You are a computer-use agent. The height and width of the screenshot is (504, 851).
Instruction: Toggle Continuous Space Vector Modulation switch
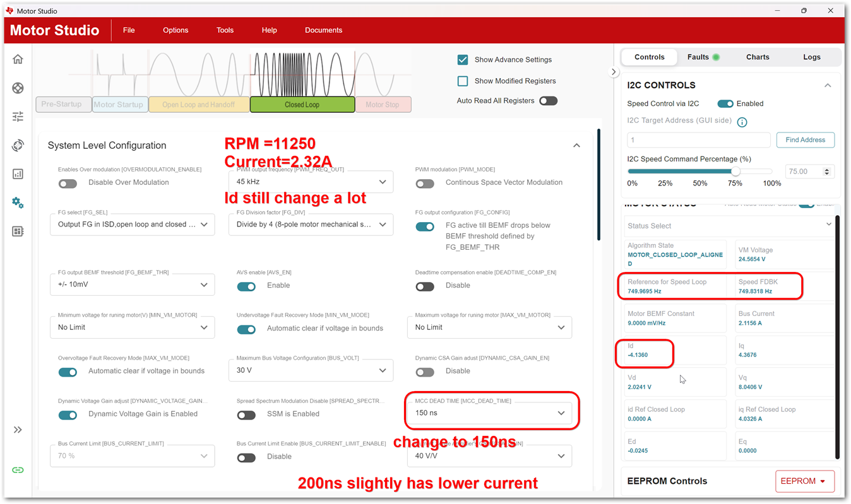pos(425,184)
